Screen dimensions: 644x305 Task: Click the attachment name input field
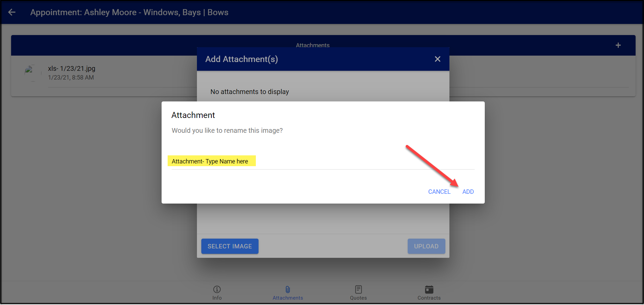323,161
